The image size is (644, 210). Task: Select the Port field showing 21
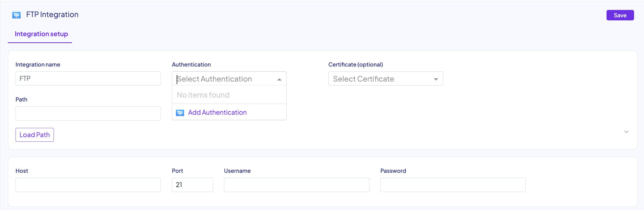(192, 185)
